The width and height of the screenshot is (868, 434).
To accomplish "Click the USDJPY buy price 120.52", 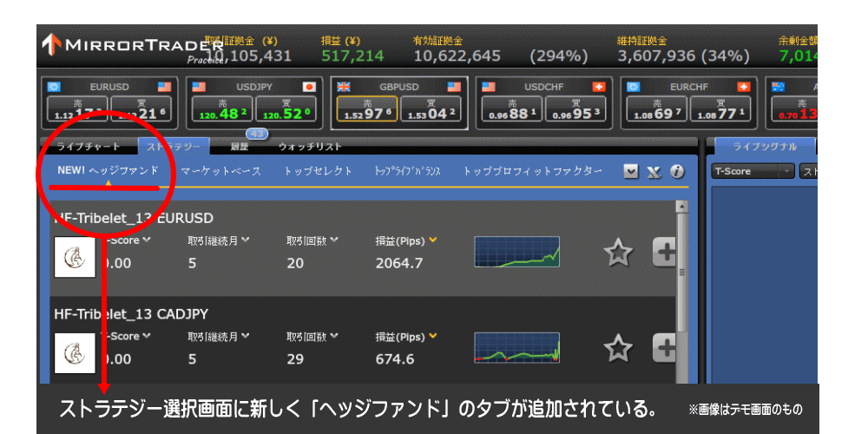I will 286,109.
